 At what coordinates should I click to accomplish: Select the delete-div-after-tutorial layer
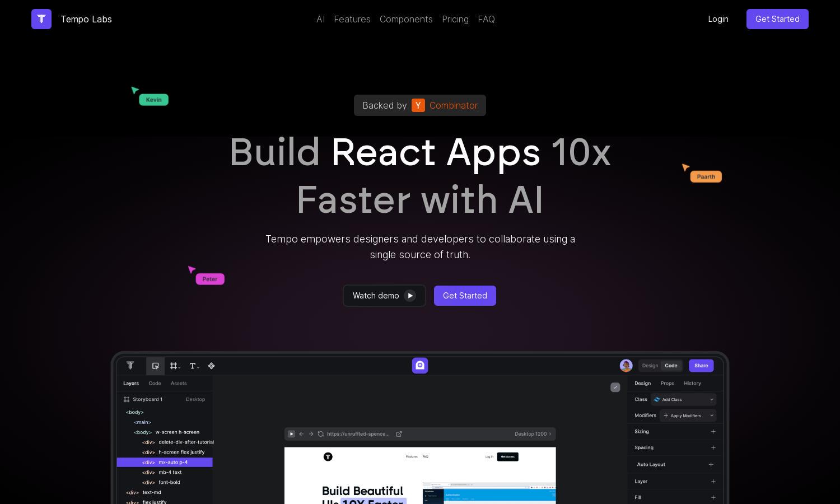pos(165,442)
